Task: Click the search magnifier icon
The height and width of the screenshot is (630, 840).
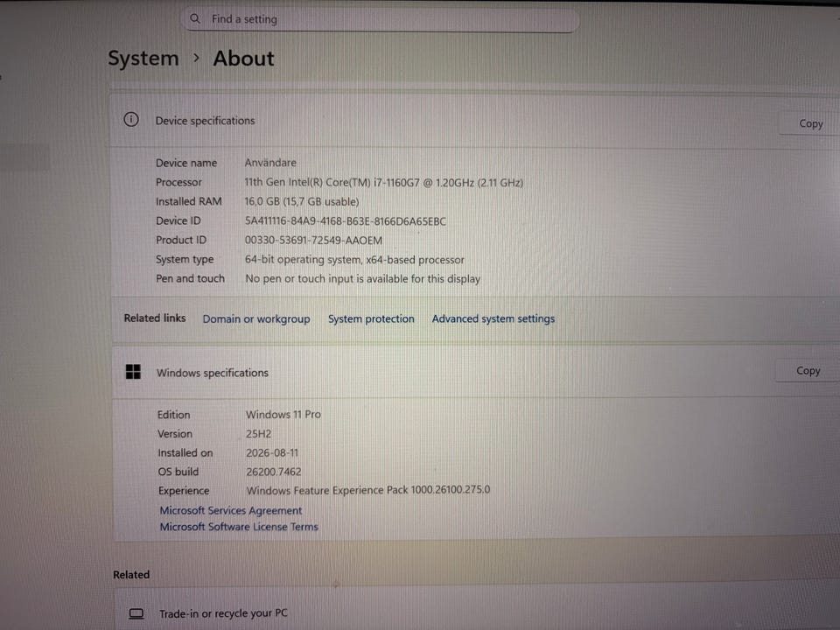Action: pyautogui.click(x=195, y=18)
